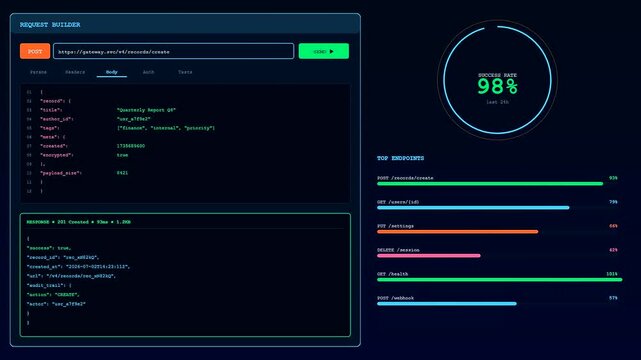The height and width of the screenshot is (360, 641).
Task: Send the request with the SEND button
Action: click(324, 51)
